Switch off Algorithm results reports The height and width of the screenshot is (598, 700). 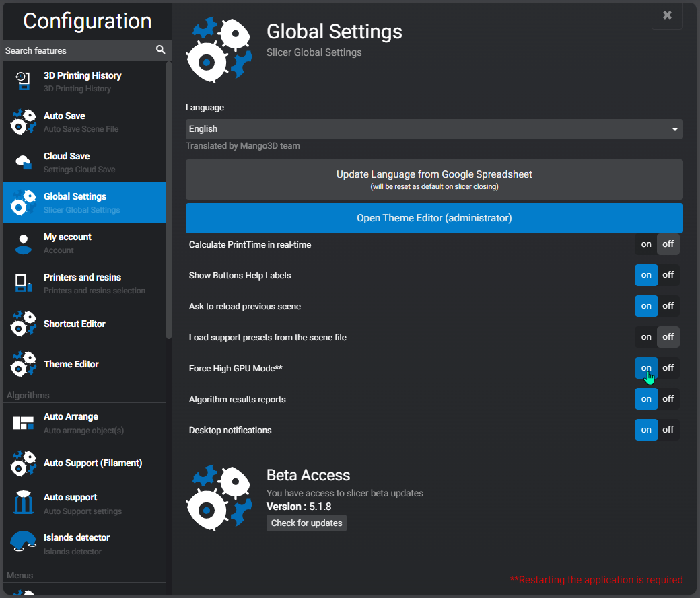[x=668, y=399]
